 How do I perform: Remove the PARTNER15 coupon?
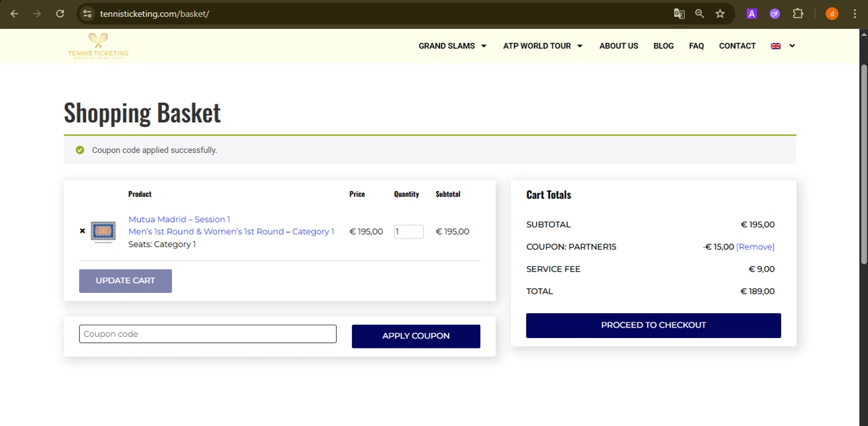755,247
